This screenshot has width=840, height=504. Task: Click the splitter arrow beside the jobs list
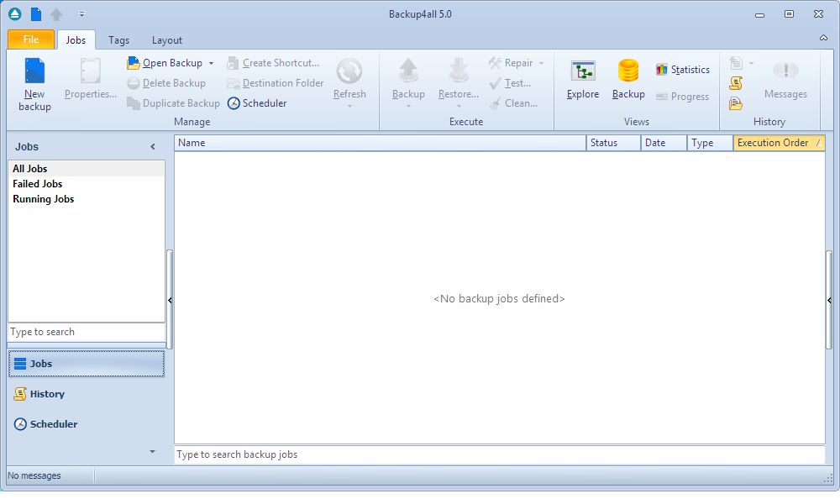click(x=170, y=301)
